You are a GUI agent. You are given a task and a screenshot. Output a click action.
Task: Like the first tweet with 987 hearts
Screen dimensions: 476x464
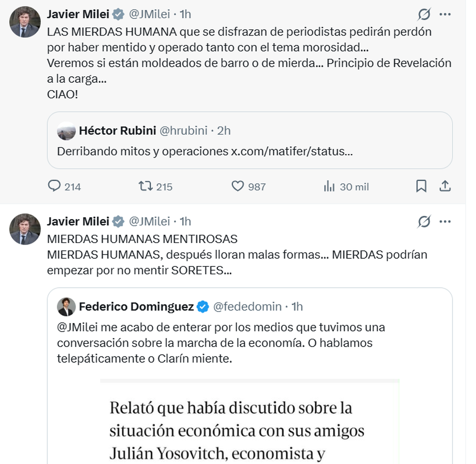click(238, 186)
